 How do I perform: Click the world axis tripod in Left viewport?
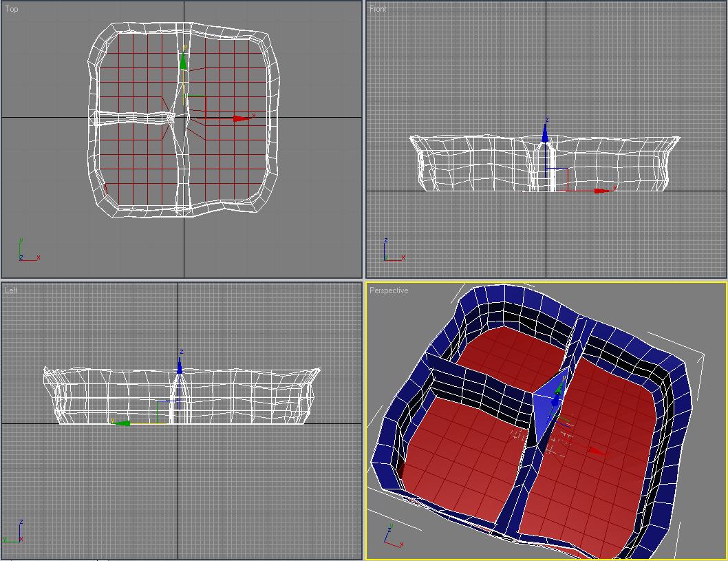[x=15, y=533]
